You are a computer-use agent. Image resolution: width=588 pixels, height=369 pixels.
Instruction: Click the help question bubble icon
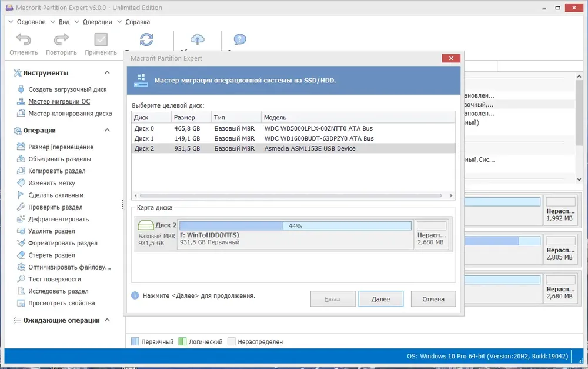pos(240,39)
